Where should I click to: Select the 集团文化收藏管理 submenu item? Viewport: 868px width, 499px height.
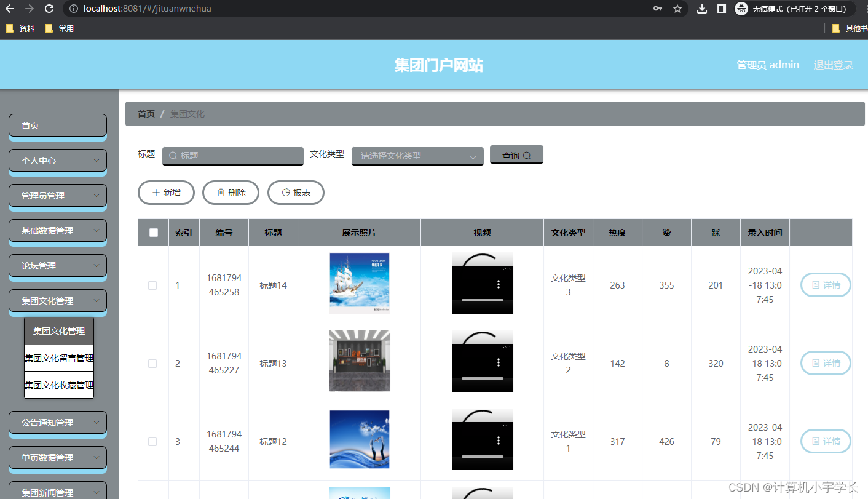click(x=59, y=385)
